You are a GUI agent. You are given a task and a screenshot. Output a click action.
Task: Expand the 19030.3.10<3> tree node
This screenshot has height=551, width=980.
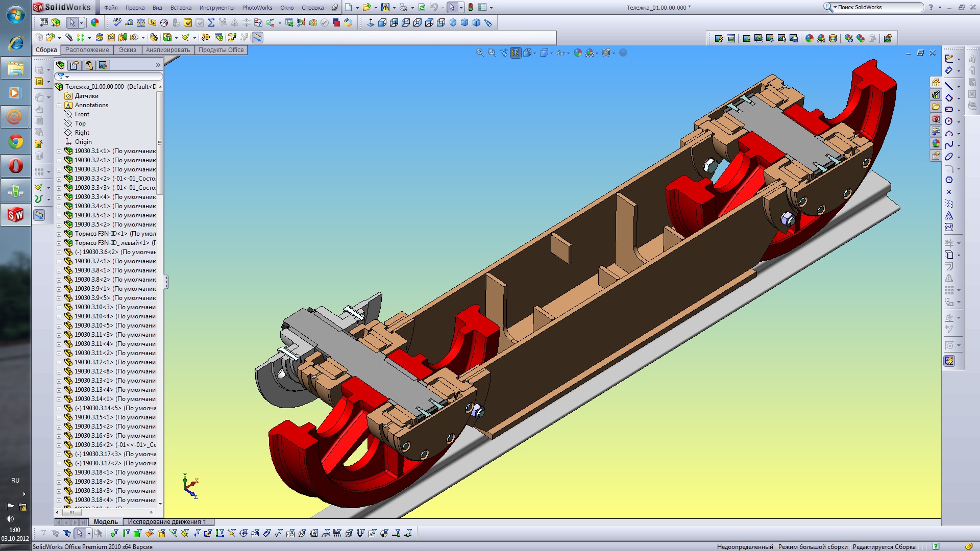coord(59,308)
